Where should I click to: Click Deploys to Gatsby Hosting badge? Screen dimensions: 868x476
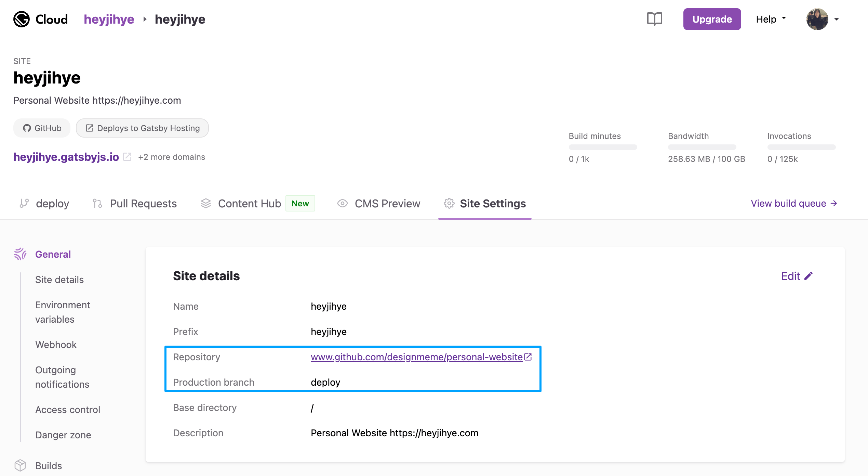click(142, 128)
